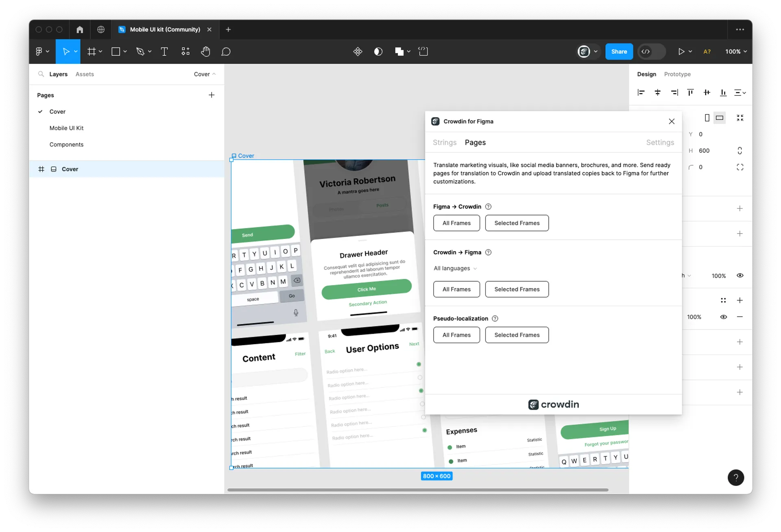This screenshot has width=781, height=532.
Task: Select the Move tool
Action: pos(65,52)
